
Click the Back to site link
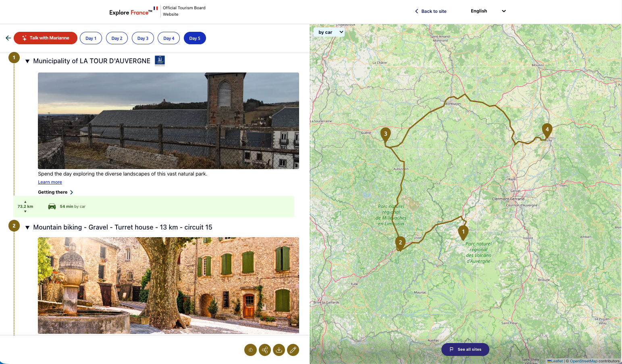pyautogui.click(x=431, y=11)
